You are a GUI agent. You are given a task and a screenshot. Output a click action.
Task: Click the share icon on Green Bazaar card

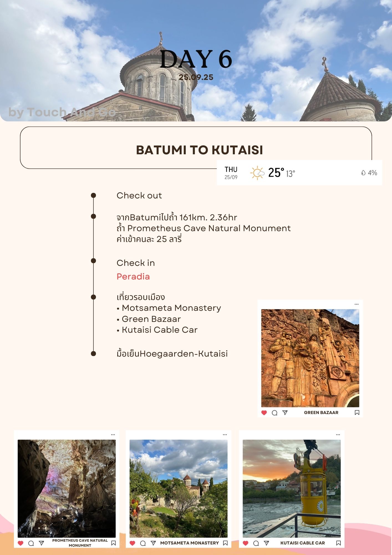(x=285, y=413)
